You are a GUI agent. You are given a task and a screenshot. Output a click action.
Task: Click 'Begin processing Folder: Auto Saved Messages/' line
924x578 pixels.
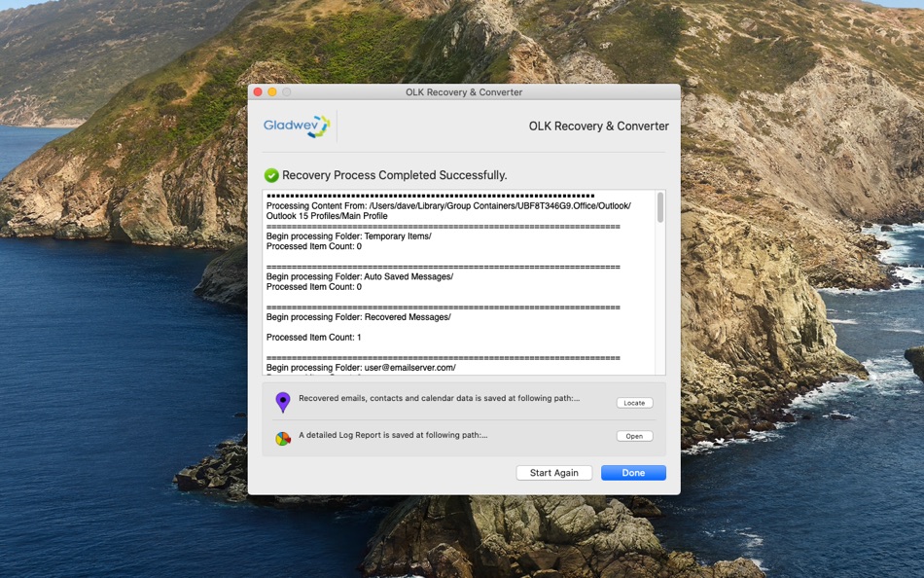coord(360,276)
